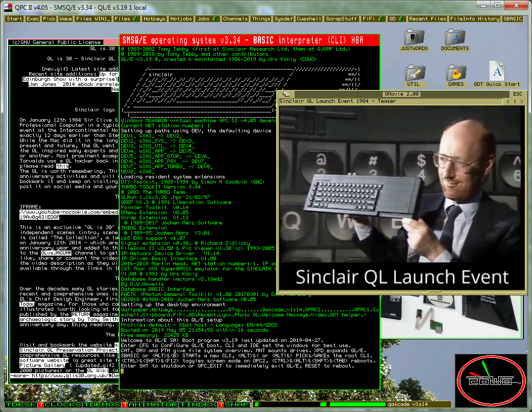
Task: Open ScrapStuff in the top bar
Action: pyautogui.click(x=341, y=19)
